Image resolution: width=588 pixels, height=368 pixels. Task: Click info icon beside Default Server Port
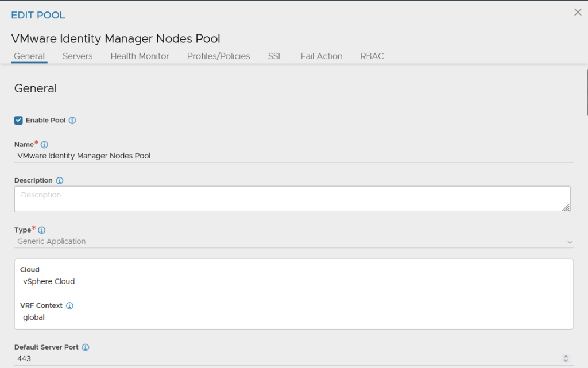86,347
